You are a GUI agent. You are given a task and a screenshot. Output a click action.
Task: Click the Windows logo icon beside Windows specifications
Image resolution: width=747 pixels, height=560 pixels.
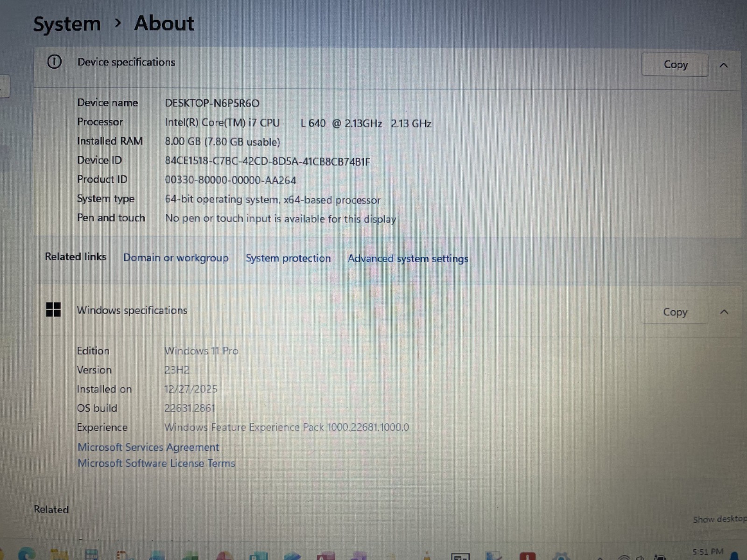point(54,309)
